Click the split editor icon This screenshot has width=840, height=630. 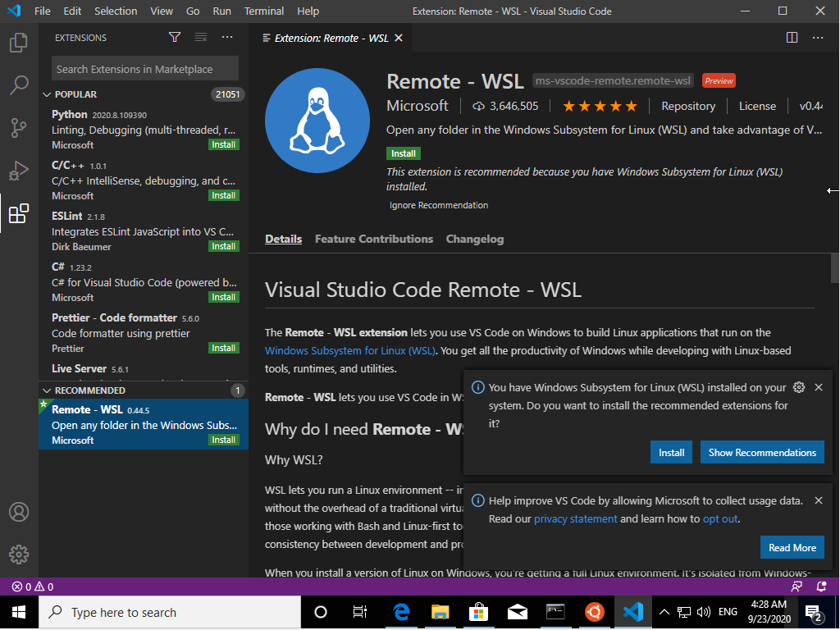pos(792,38)
